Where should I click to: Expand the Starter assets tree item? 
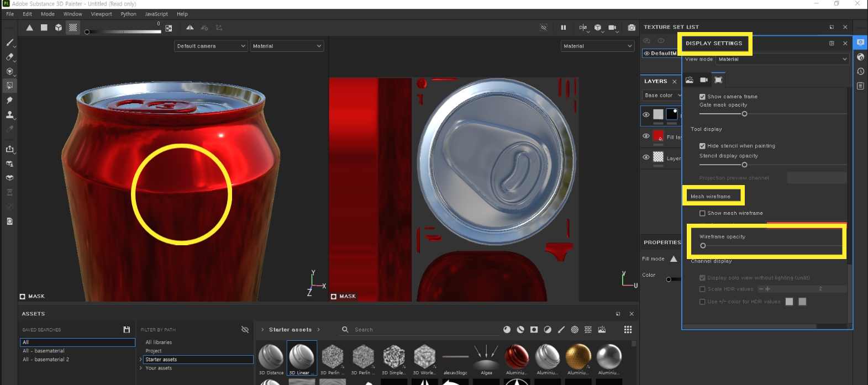point(141,360)
